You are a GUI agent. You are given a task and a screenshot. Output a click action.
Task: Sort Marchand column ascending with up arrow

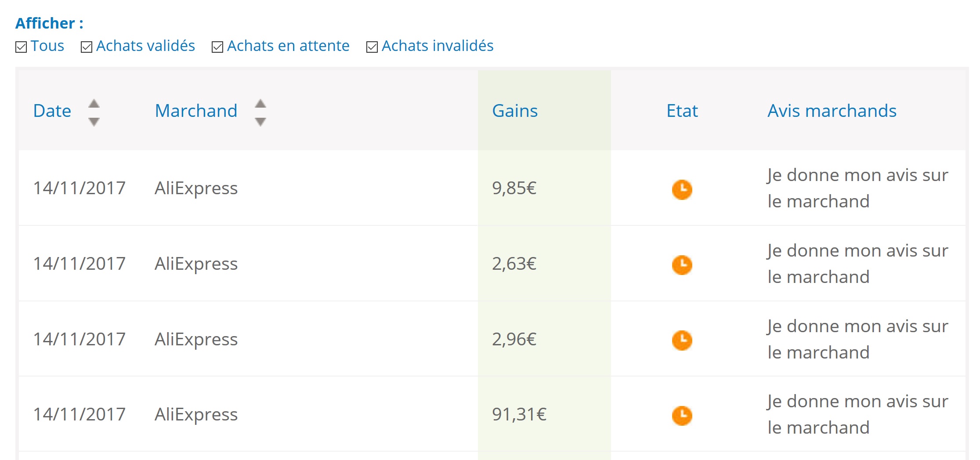click(260, 104)
